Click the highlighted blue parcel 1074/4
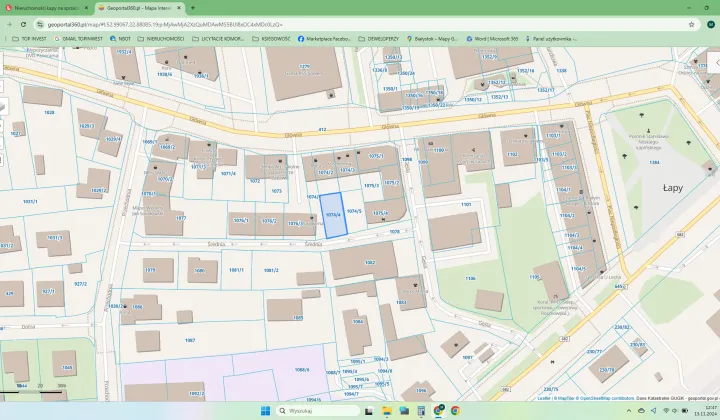 pos(333,214)
